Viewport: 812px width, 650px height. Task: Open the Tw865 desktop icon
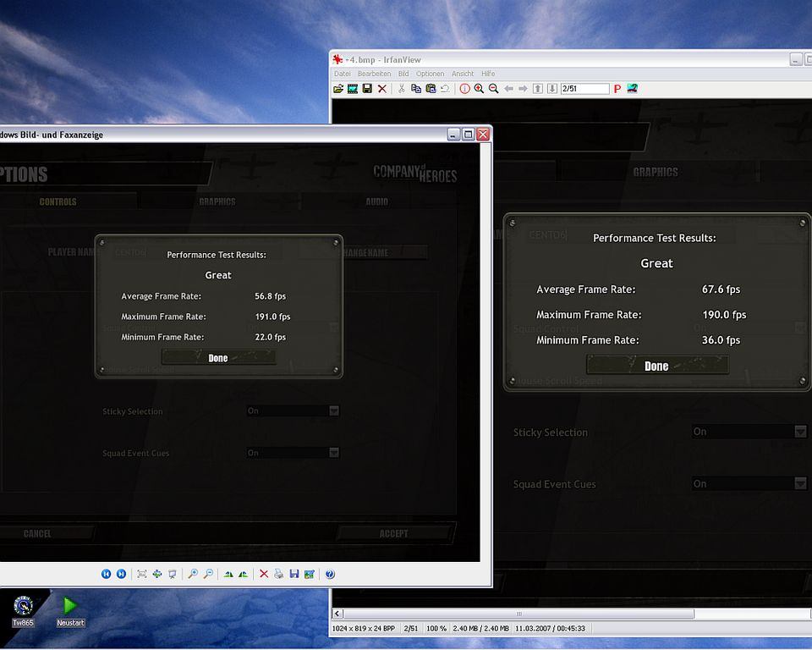24,611
